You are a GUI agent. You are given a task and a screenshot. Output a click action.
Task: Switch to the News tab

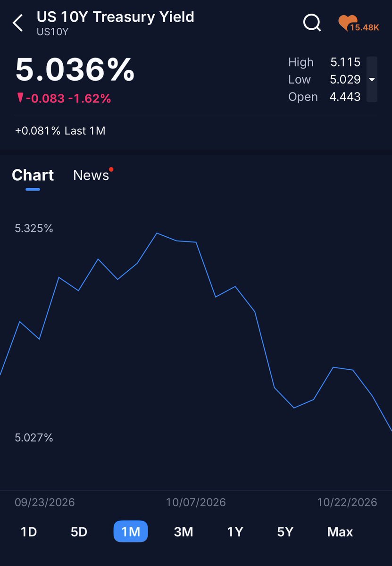tap(91, 175)
